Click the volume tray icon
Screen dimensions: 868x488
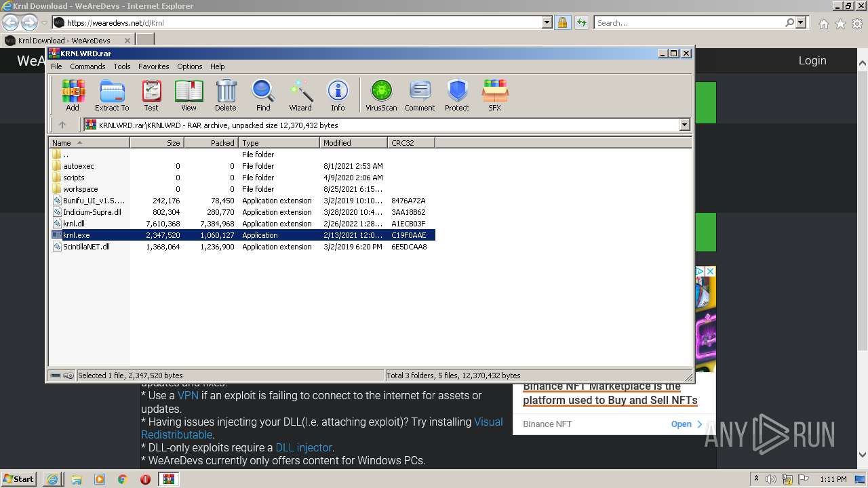[771, 479]
